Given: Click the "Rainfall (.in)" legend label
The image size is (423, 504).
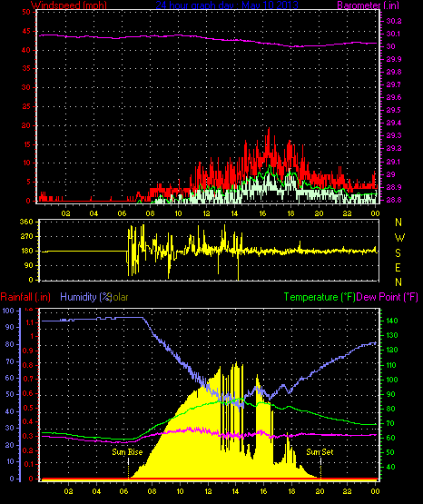Looking at the screenshot, I should (25, 297).
